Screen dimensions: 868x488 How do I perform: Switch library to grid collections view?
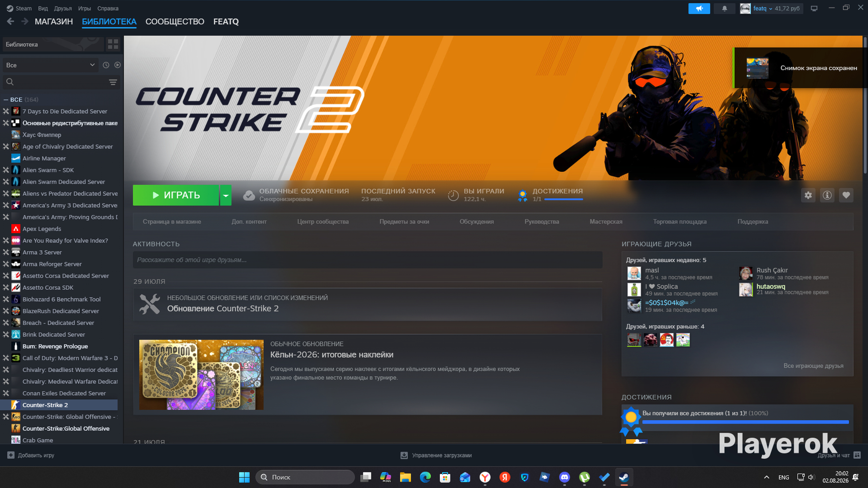pyautogui.click(x=113, y=44)
